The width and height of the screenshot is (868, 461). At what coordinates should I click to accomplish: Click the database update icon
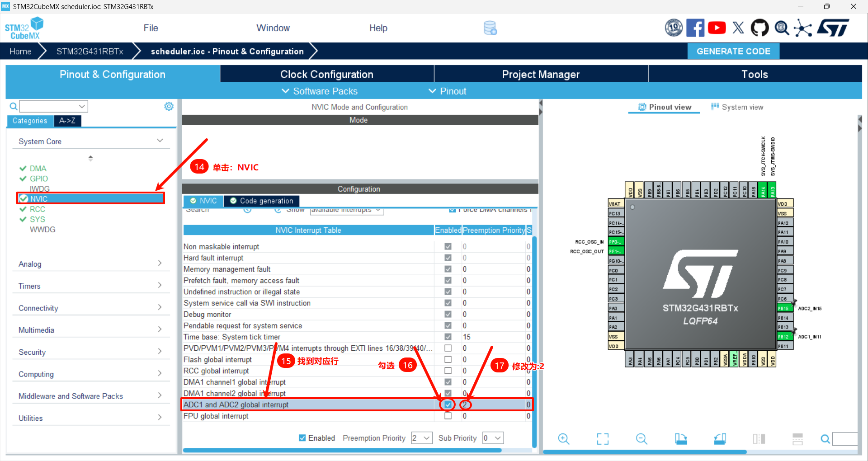tap(491, 28)
